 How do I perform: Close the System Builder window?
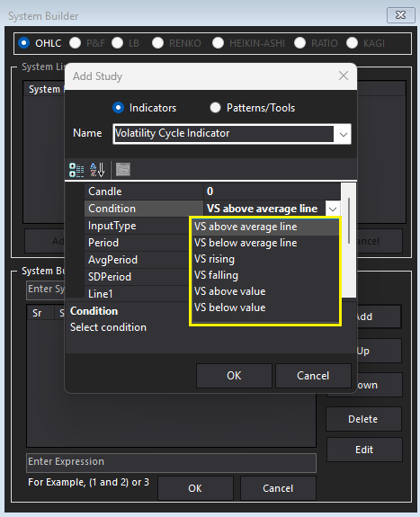[400, 15]
